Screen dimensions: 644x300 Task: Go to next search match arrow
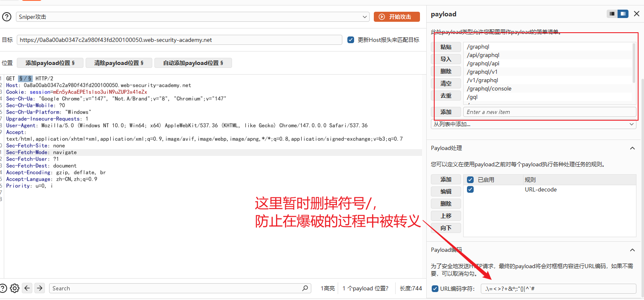(39, 288)
